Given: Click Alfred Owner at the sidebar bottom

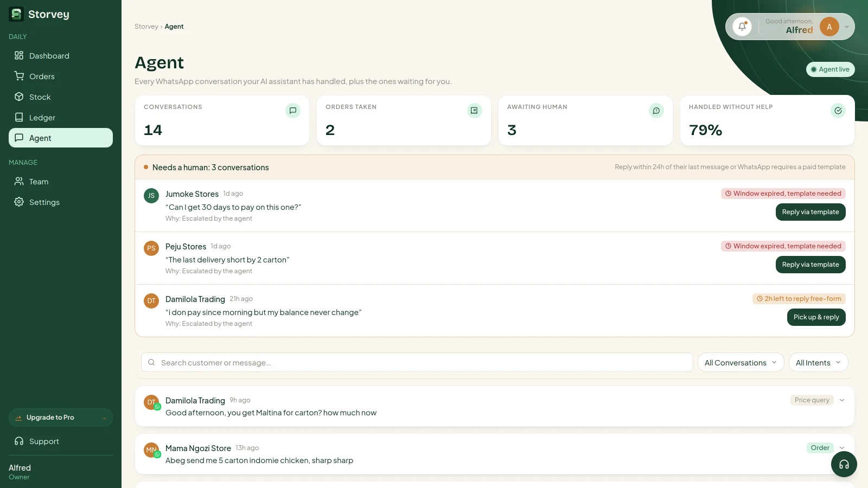Looking at the screenshot, I should (20, 472).
